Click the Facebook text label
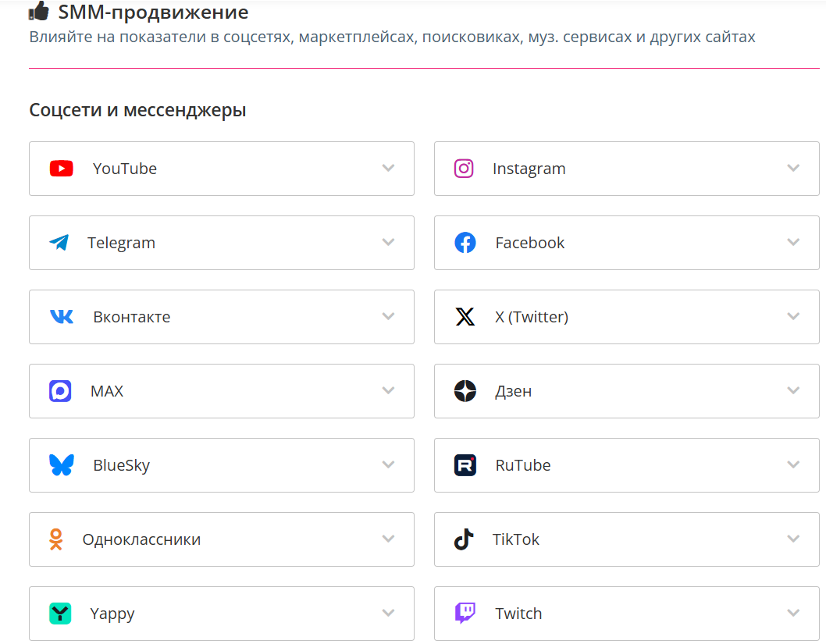826x644 pixels. [529, 243]
